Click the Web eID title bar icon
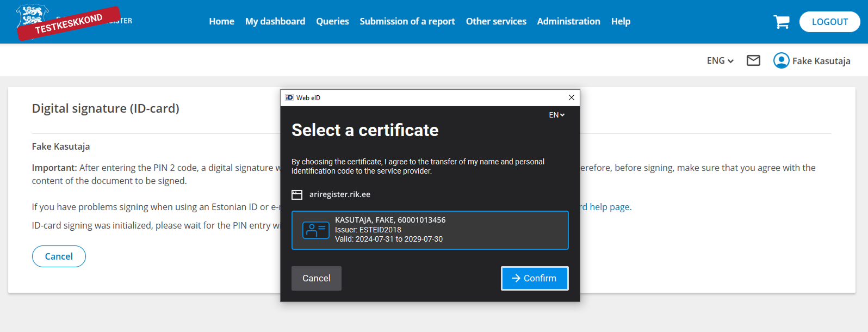Viewport: 868px width, 332px height. [289, 97]
